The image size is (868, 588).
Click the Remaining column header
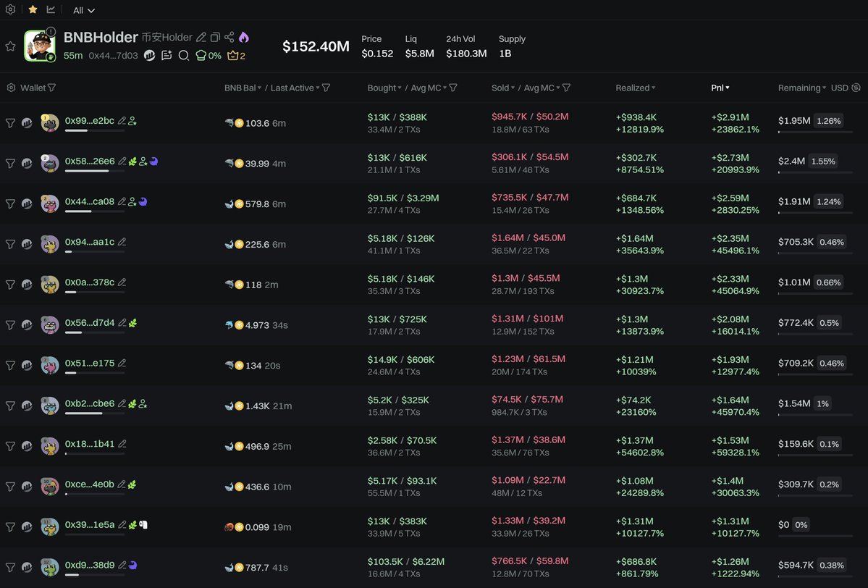(799, 88)
